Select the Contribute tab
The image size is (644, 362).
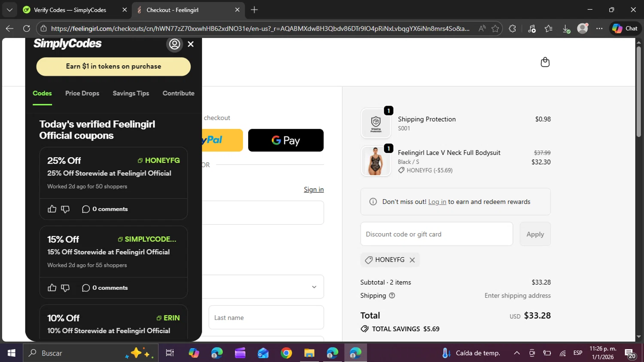click(178, 93)
